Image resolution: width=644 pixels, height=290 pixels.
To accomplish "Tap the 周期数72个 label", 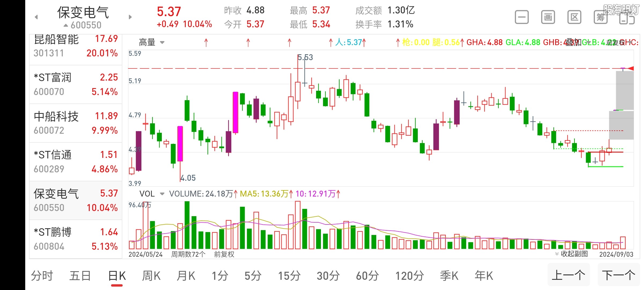I will 188,254.
